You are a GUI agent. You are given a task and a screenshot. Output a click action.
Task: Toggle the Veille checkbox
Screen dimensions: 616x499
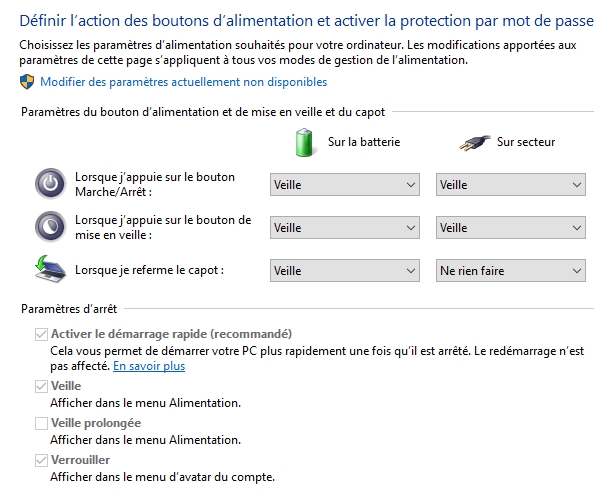[x=41, y=386]
